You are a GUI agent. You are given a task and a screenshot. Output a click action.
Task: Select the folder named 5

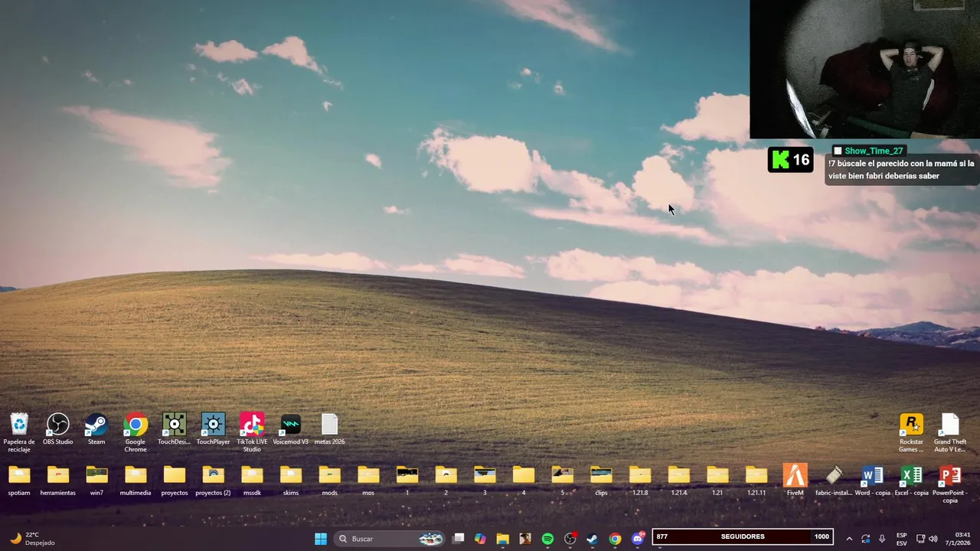tap(562, 481)
